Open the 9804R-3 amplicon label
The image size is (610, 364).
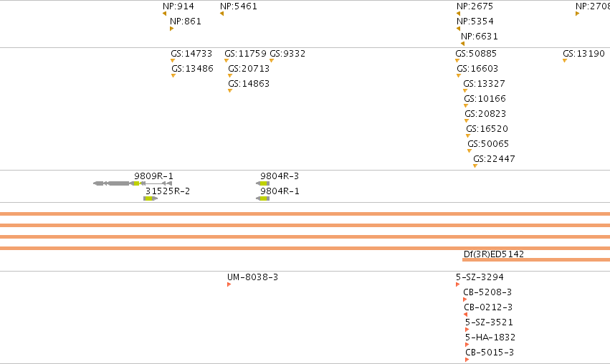click(280, 176)
